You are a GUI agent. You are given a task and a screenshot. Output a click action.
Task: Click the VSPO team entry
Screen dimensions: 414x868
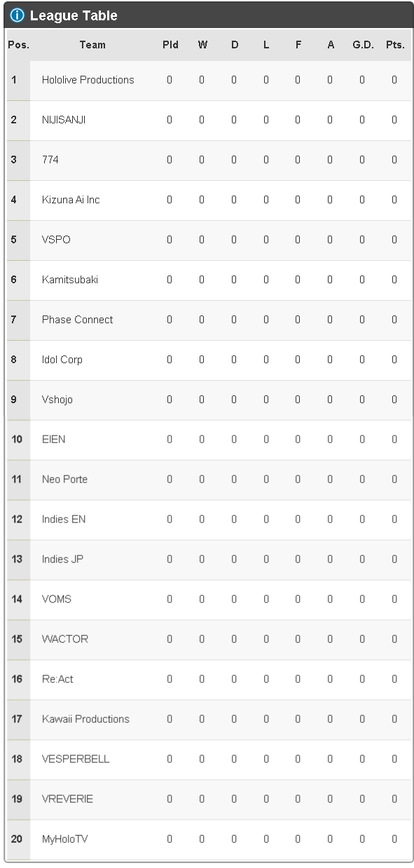click(x=56, y=240)
